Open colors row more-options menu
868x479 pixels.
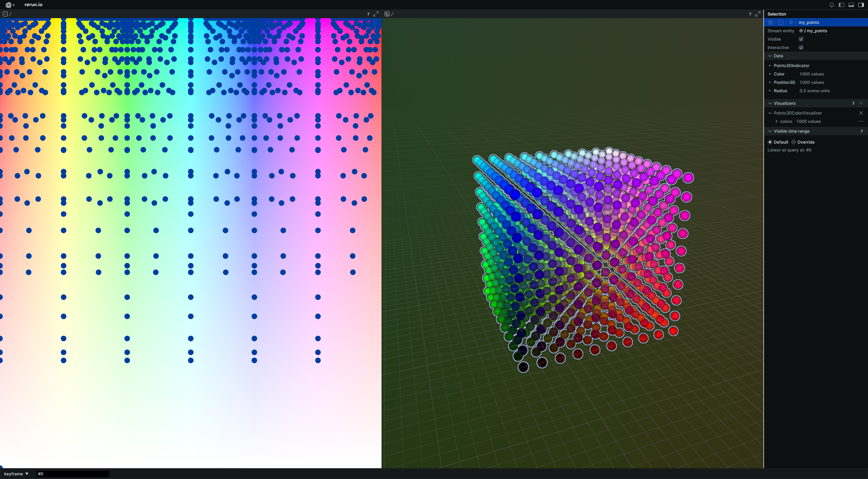pyautogui.click(x=861, y=121)
